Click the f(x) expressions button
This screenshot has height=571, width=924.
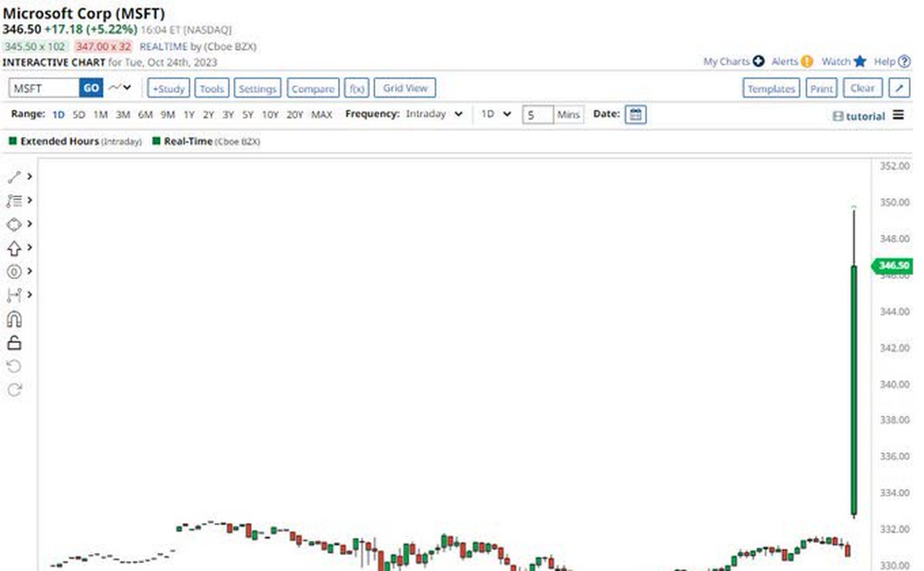[357, 88]
